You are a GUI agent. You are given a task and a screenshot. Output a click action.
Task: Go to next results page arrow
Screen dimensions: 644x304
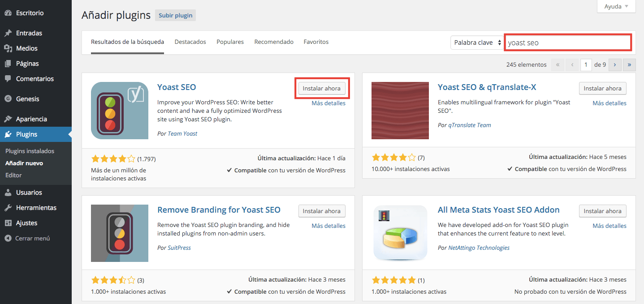(x=615, y=64)
